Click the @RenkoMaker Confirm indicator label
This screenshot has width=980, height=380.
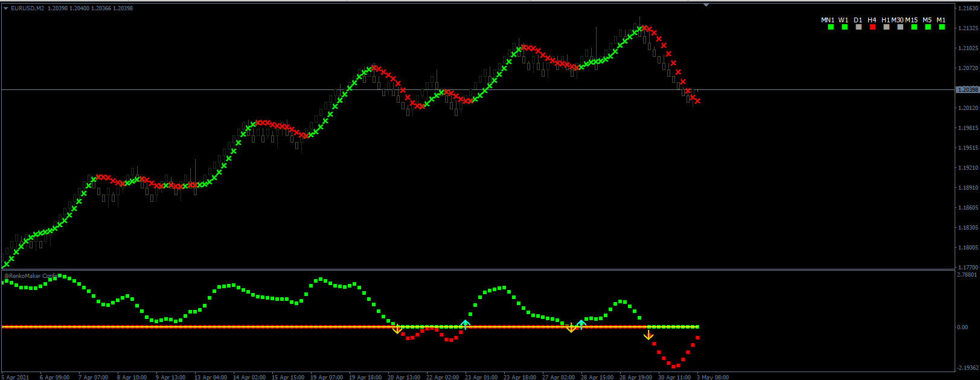pyautogui.click(x=31, y=276)
